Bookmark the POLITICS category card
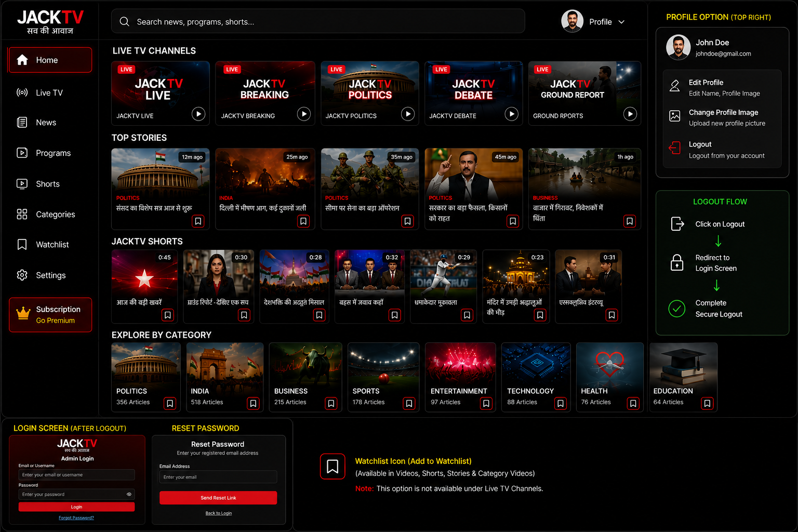This screenshot has width=798, height=532. [x=170, y=403]
